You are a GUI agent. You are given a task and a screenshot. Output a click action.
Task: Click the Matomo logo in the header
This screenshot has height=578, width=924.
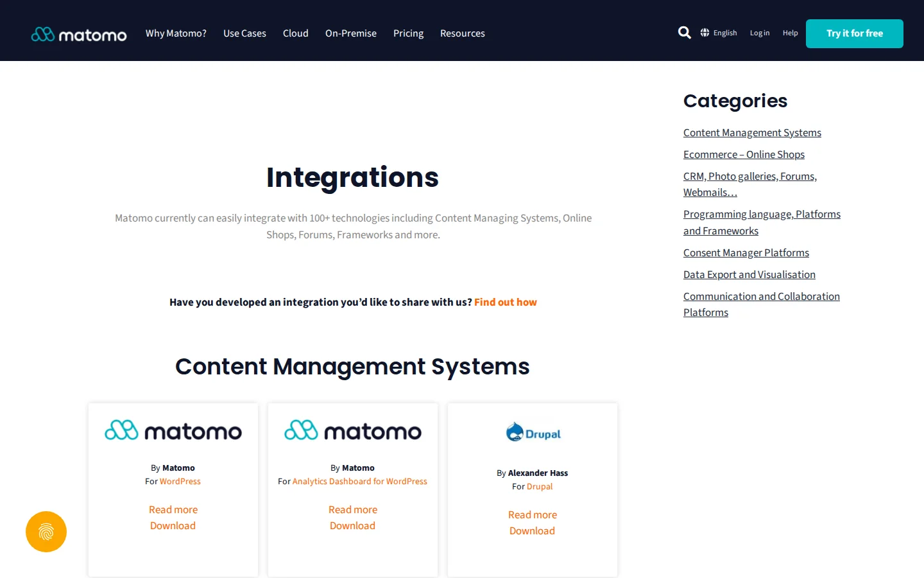(79, 34)
